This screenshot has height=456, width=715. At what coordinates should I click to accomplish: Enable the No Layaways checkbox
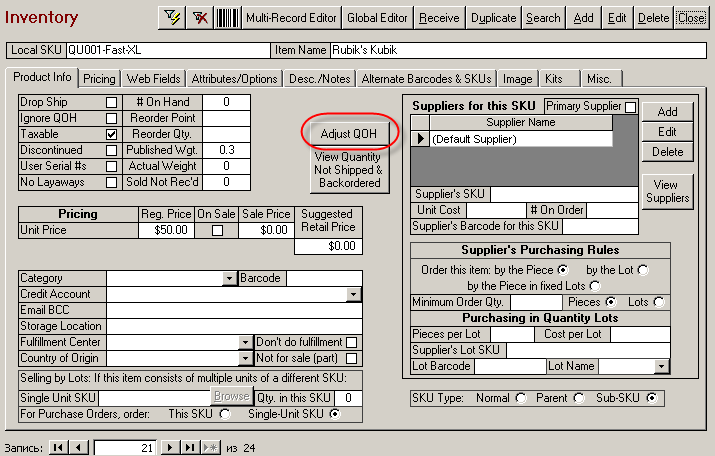[x=111, y=182]
